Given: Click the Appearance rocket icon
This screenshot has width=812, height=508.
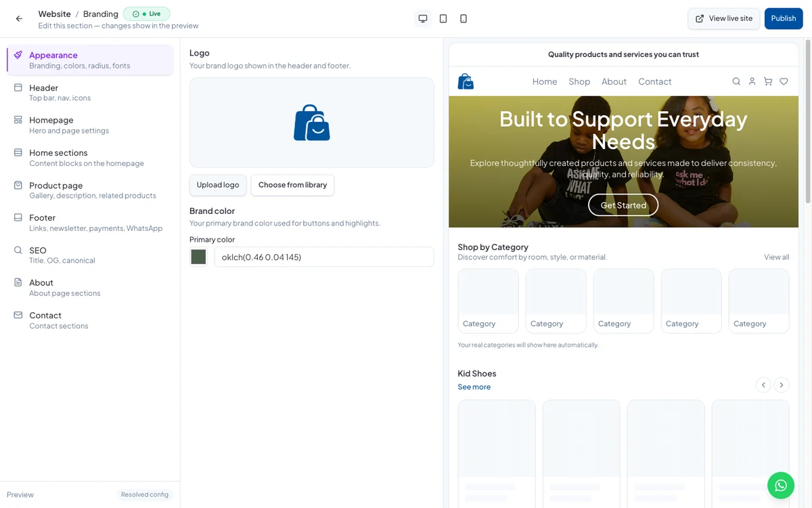Looking at the screenshot, I should (x=18, y=55).
